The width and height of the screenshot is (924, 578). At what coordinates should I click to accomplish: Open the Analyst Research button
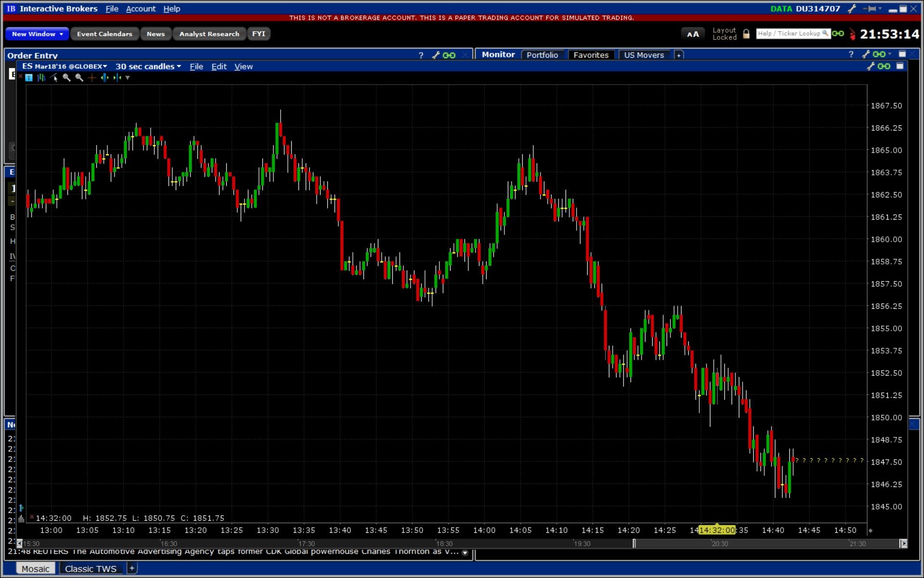point(209,34)
